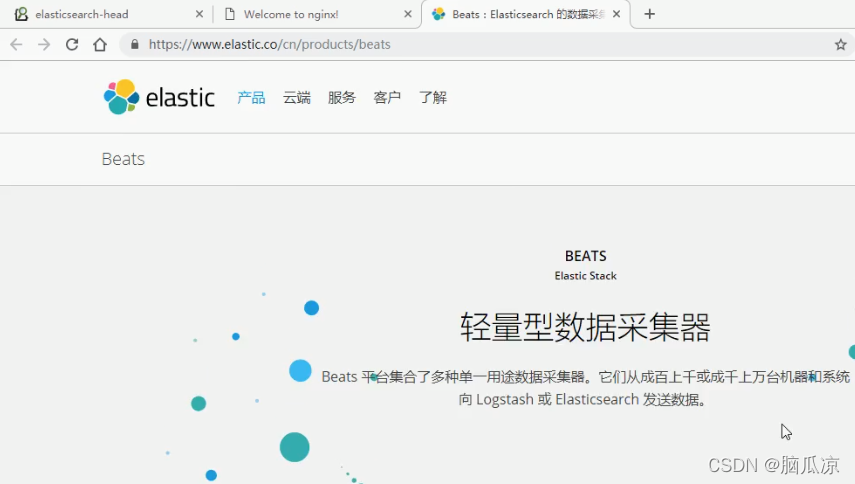Select the Beats : Elasticsearch tab
The width and height of the screenshot is (855, 484).
(526, 14)
